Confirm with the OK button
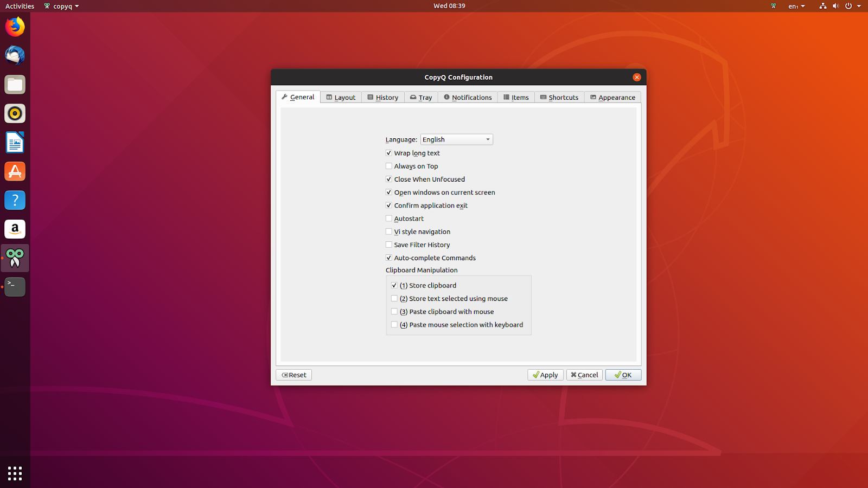This screenshot has width=868, height=488. (623, 375)
